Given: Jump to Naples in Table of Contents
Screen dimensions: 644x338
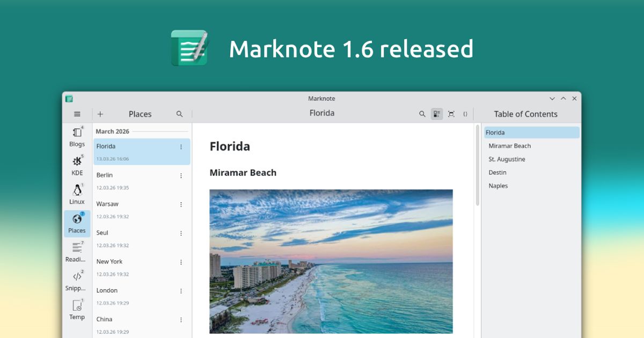Looking at the screenshot, I should point(531,186).
